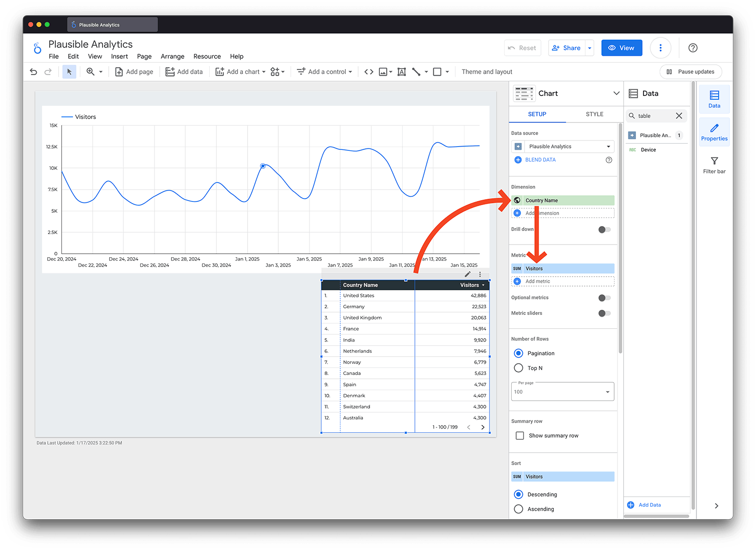Open the Arrange menu
The height and width of the screenshot is (550, 756).
172,56
